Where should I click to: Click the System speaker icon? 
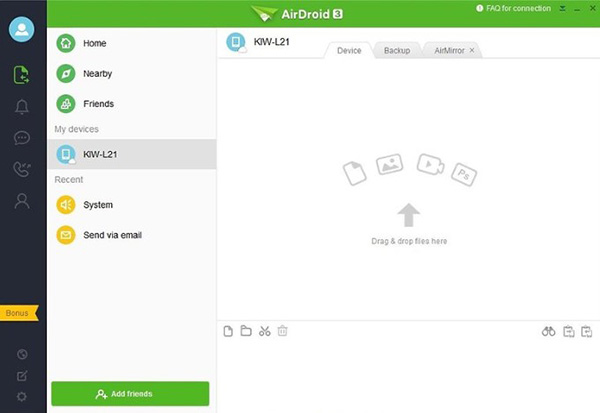point(66,205)
